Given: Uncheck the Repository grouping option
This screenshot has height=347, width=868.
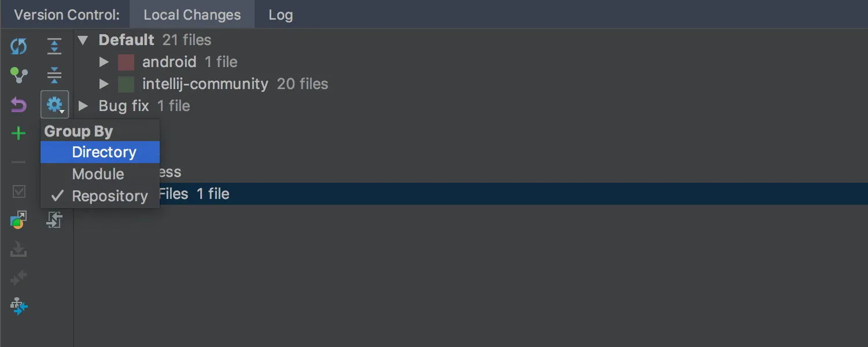Looking at the screenshot, I should click(x=109, y=196).
